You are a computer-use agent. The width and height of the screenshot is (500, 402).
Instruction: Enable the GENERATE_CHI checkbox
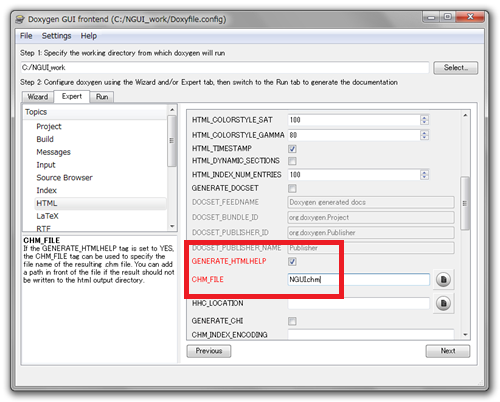point(292,321)
